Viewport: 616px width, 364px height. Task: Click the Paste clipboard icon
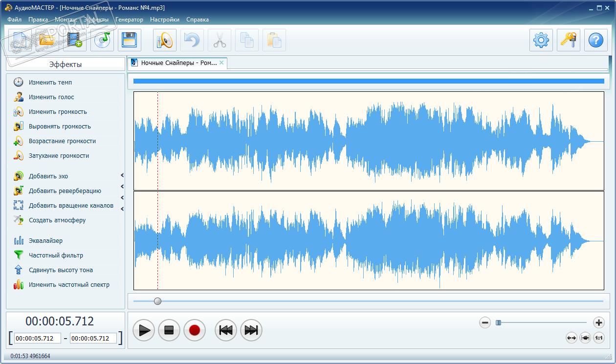274,40
